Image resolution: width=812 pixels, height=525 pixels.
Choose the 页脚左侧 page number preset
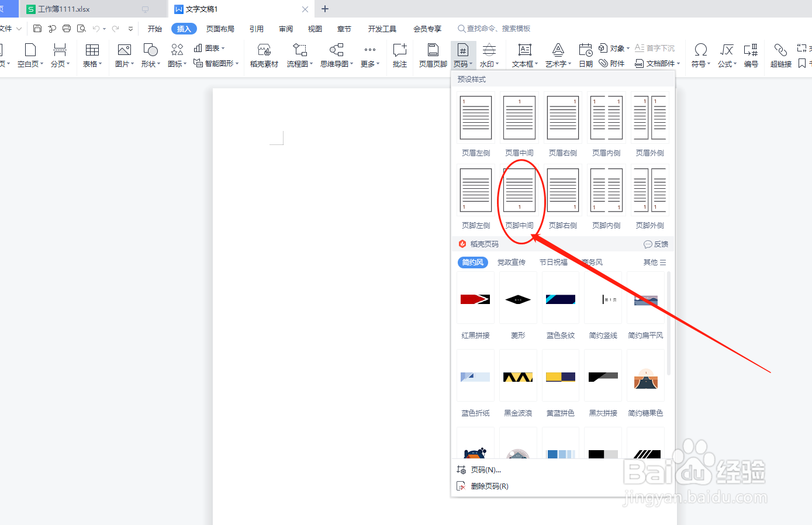pyautogui.click(x=476, y=198)
